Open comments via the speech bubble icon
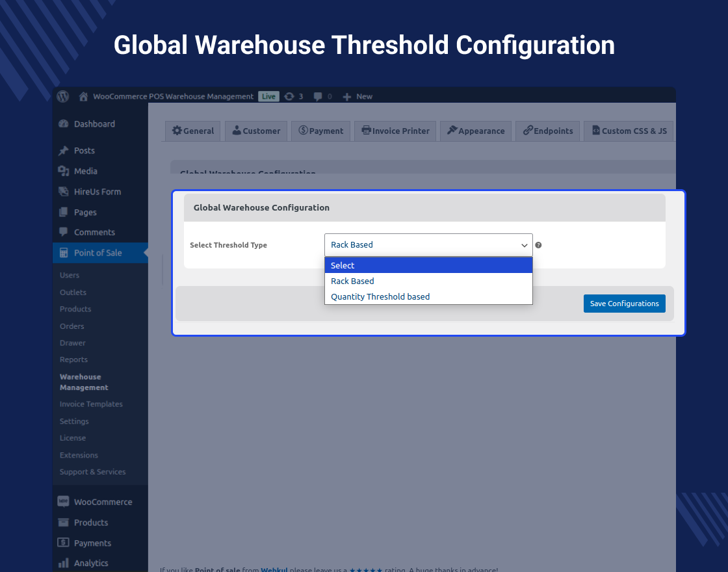728x572 pixels. click(317, 96)
